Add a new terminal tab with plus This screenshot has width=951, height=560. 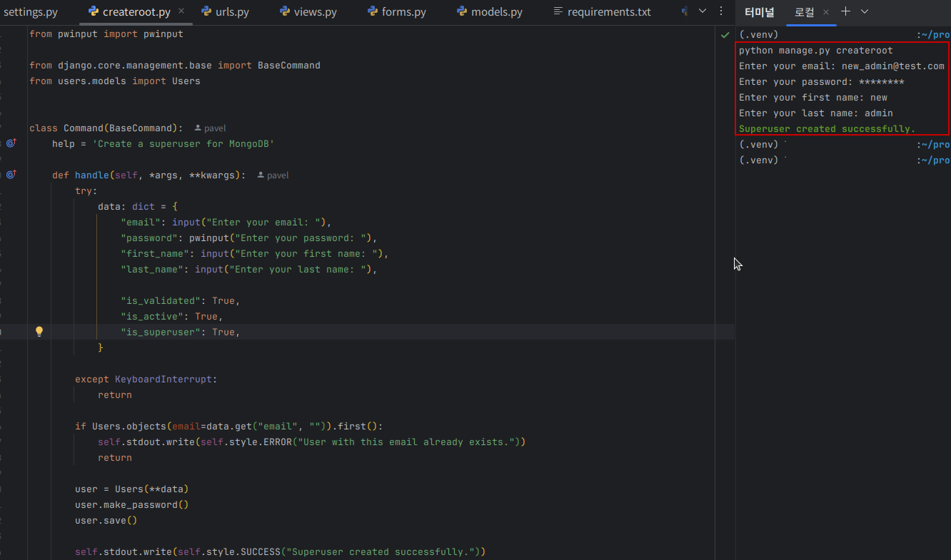[x=846, y=11]
